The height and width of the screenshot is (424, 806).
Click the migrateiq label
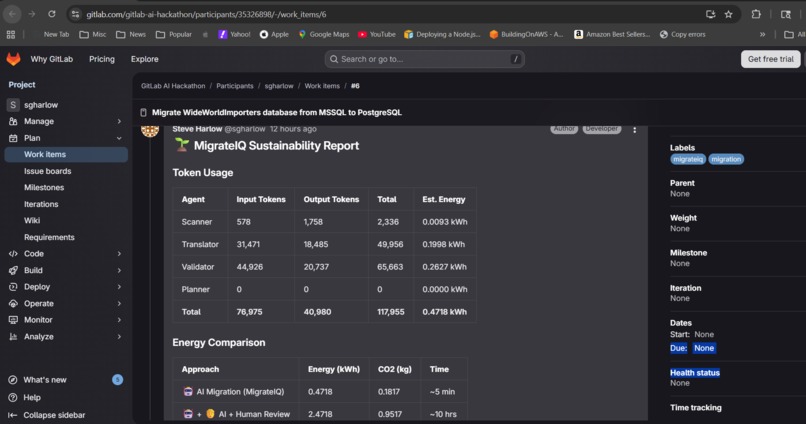tap(688, 159)
